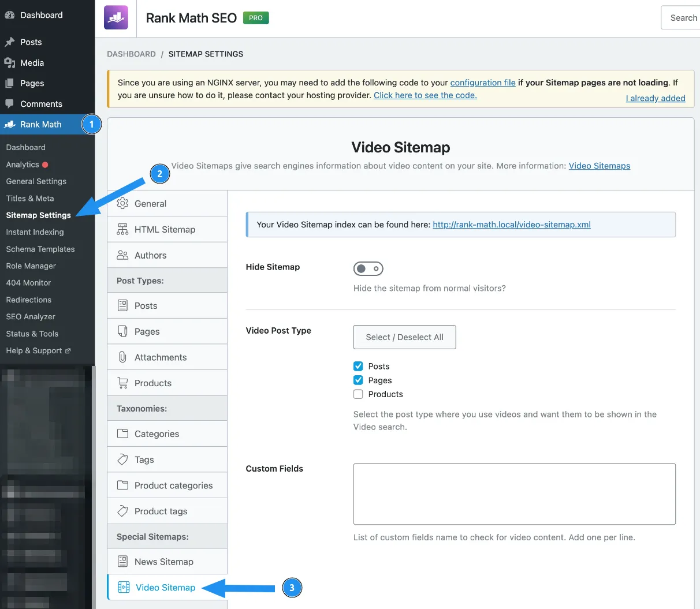
Task: Click the Dashboard gauge icon in WordPress sidebar
Action: [9, 15]
